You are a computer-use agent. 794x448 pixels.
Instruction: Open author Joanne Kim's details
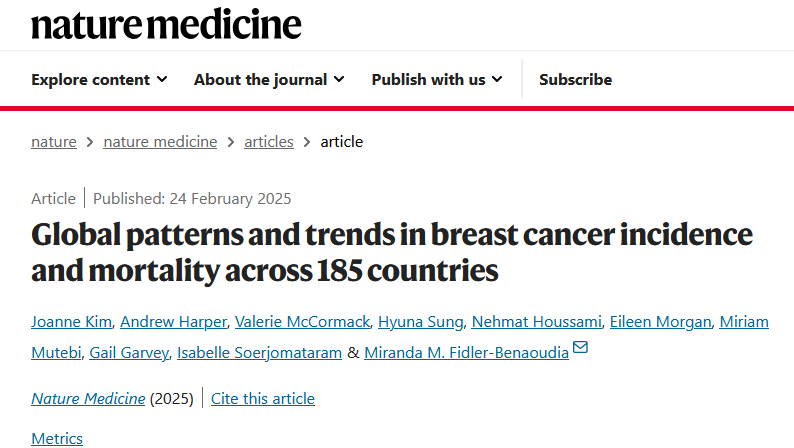tap(71, 321)
